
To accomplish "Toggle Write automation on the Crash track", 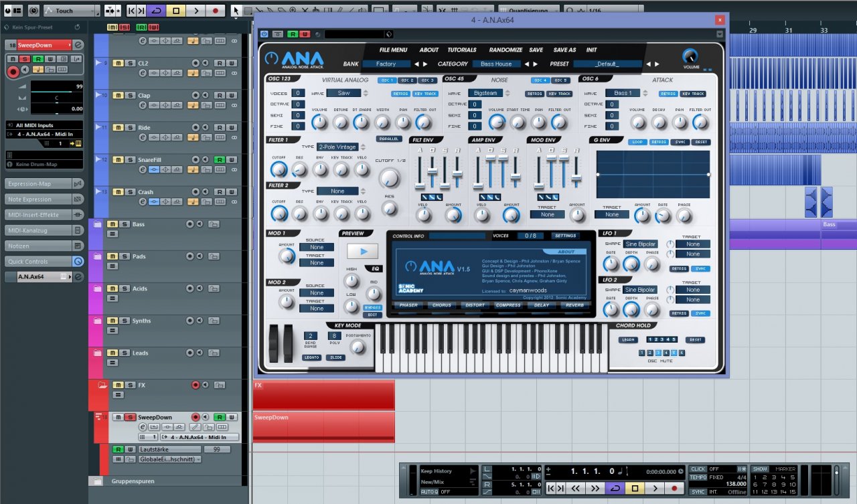I will 232,192.
